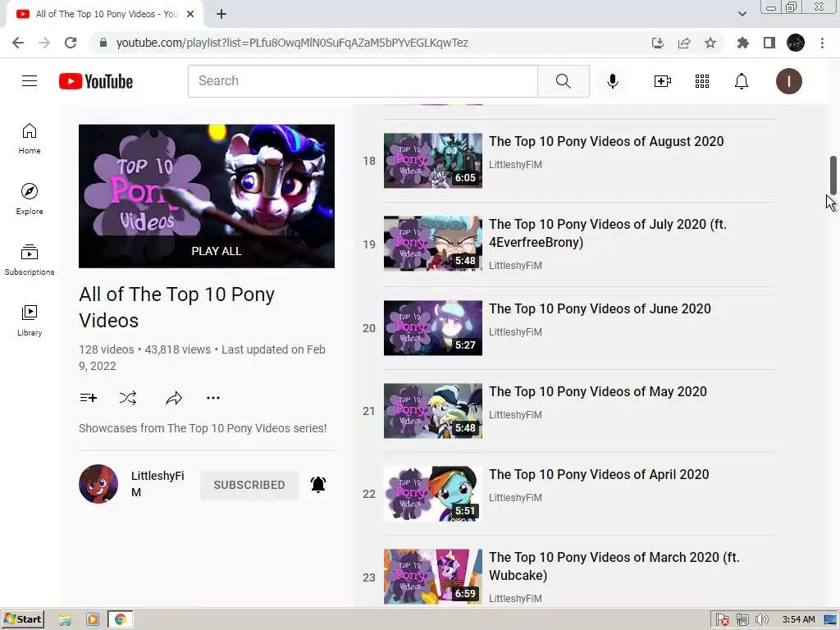Click LittleshyFiM under the May 2020 video
Viewport: 840px width, 630px height.
pos(515,415)
